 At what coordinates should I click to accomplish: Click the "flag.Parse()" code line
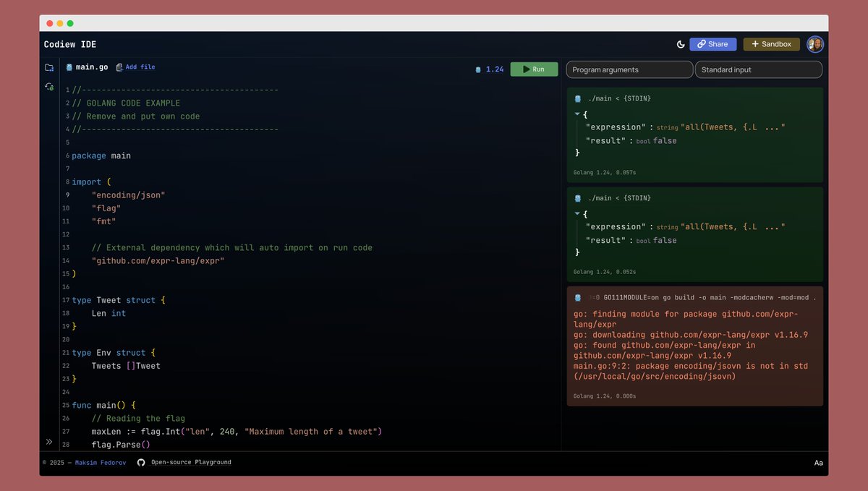tap(121, 445)
